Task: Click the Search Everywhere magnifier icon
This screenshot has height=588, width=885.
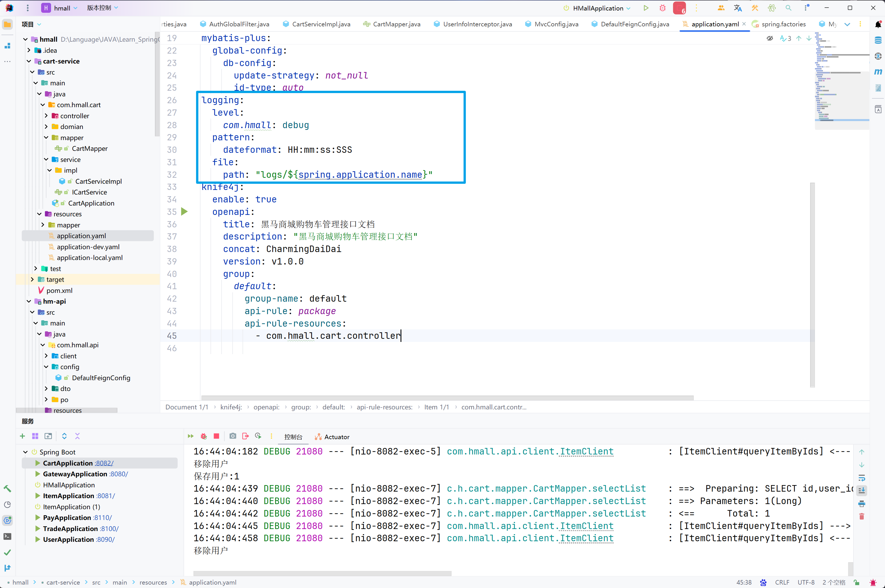Action: (788, 8)
